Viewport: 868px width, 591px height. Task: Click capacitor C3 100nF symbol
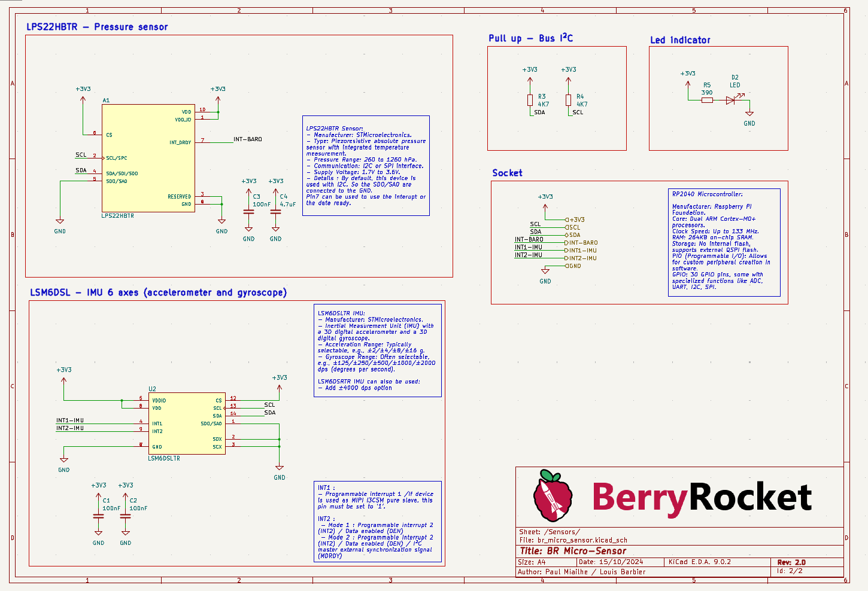click(248, 212)
